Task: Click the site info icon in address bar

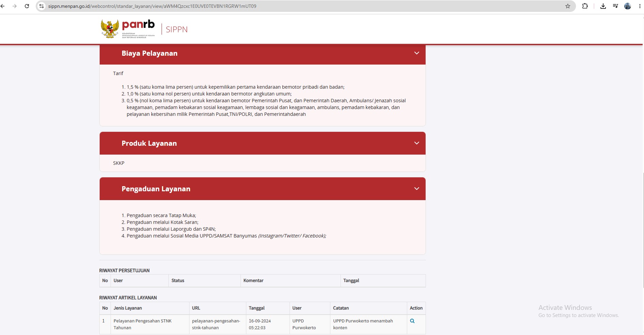Action: click(x=42, y=6)
